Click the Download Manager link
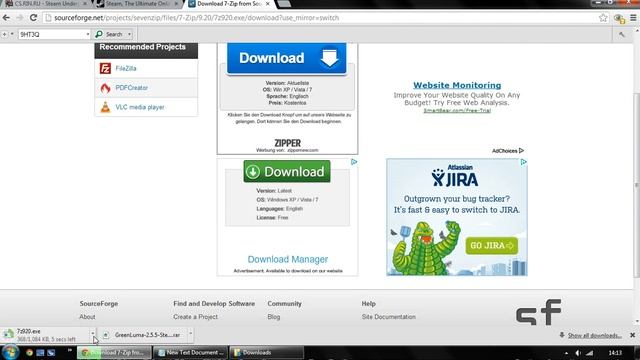 (288, 259)
